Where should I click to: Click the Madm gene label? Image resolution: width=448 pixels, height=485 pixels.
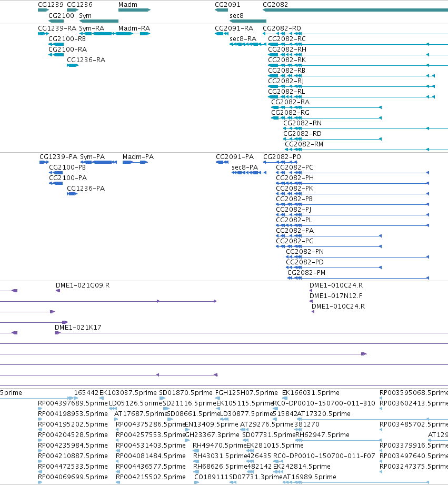128,5
